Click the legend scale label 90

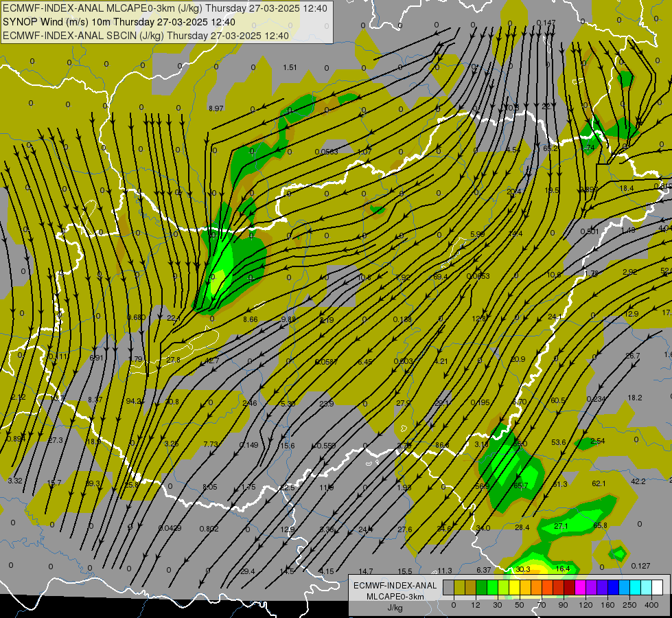tap(563, 605)
